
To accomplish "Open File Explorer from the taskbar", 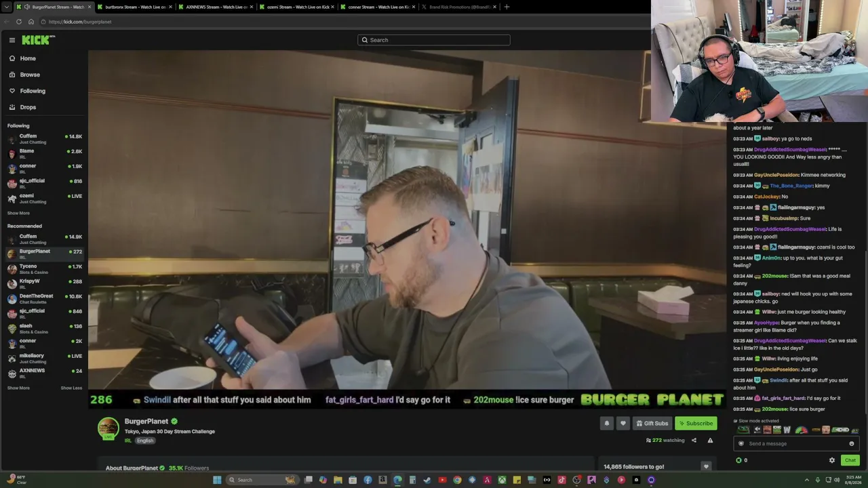I will click(338, 480).
